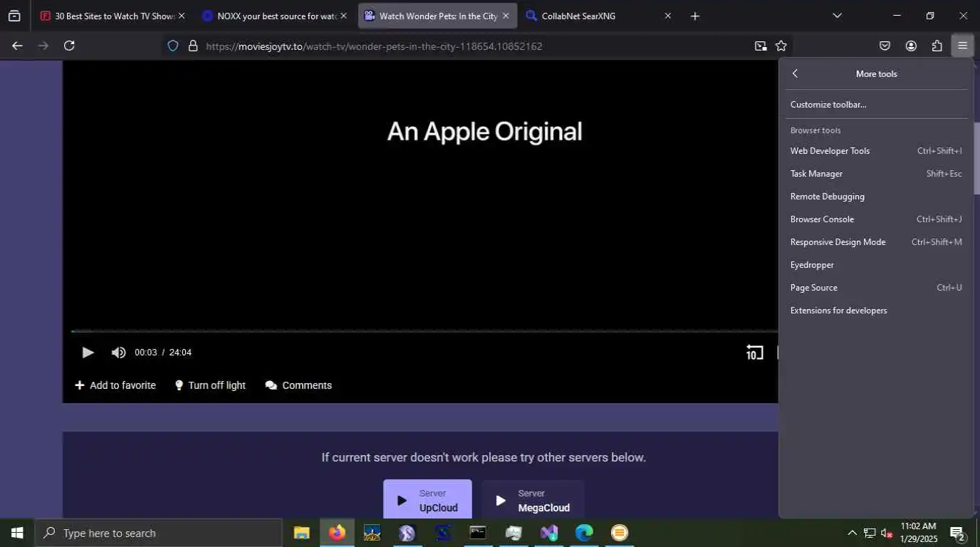This screenshot has height=547, width=980.
Task: Click the Windows taskbar search box
Action: click(158, 533)
